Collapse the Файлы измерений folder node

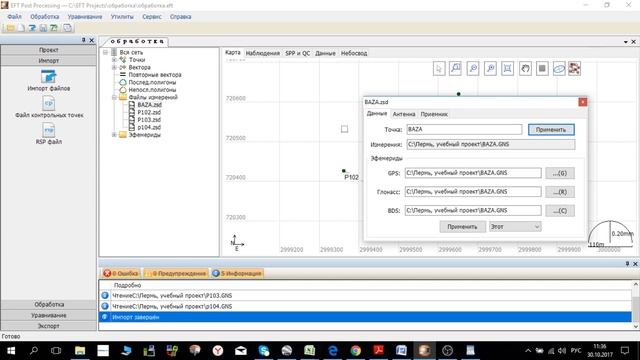click(x=114, y=97)
